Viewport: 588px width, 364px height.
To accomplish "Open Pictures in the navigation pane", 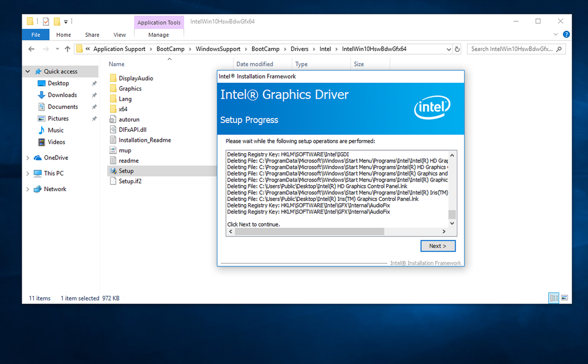I will 58,119.
